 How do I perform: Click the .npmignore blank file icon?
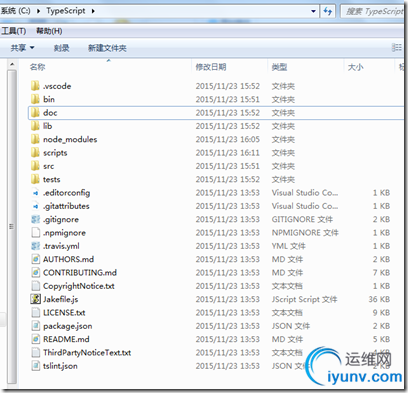click(35, 233)
